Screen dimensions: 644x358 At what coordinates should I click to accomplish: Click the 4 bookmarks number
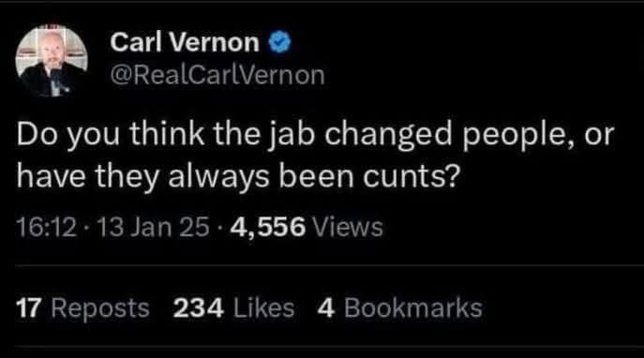click(326, 308)
